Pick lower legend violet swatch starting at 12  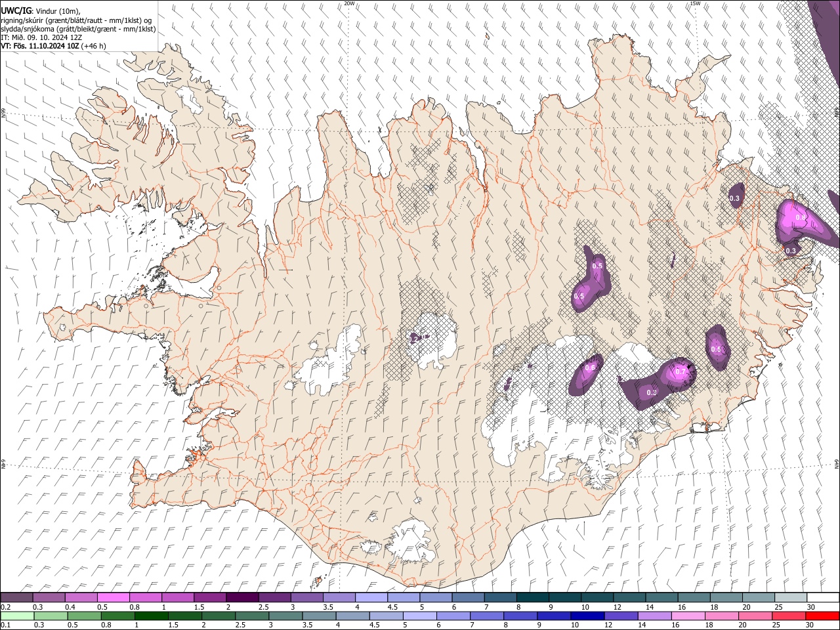(x=621, y=616)
